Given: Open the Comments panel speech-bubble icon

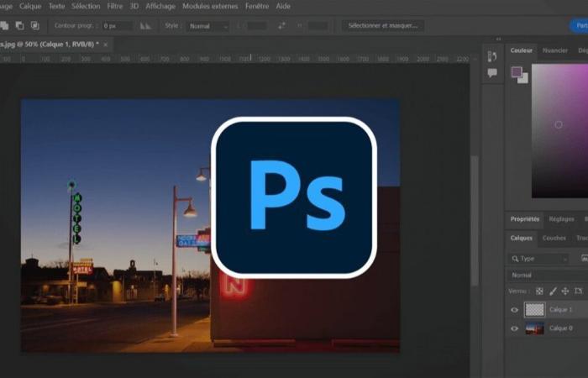Looking at the screenshot, I should [492, 73].
